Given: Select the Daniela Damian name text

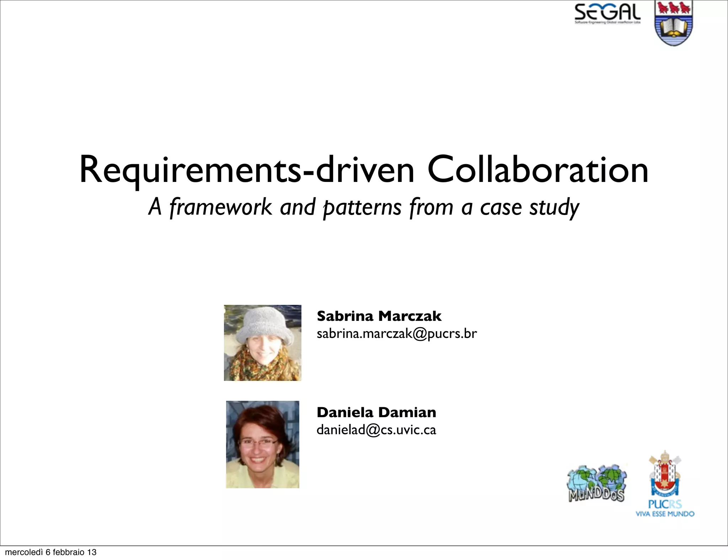Looking at the screenshot, I should coord(376,412).
